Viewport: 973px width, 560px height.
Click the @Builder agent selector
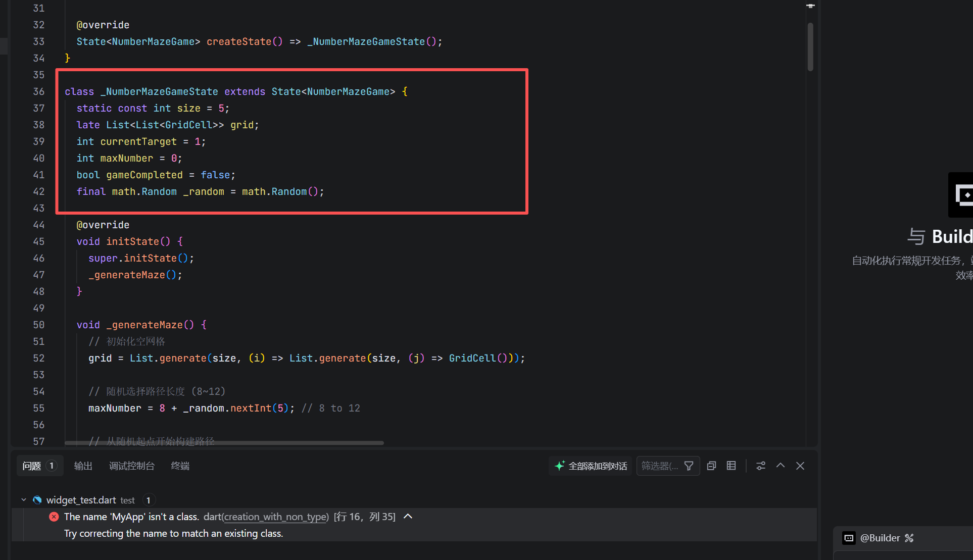(880, 538)
